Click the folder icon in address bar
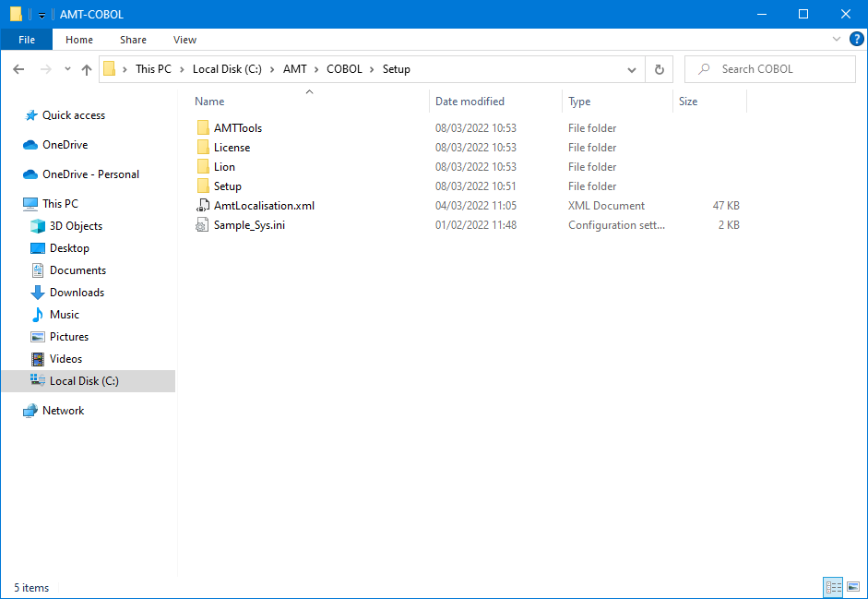 [110, 68]
